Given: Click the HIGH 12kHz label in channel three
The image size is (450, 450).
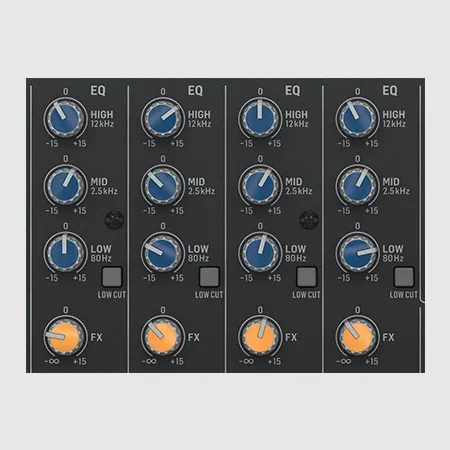Looking at the screenshot, I should (297, 119).
